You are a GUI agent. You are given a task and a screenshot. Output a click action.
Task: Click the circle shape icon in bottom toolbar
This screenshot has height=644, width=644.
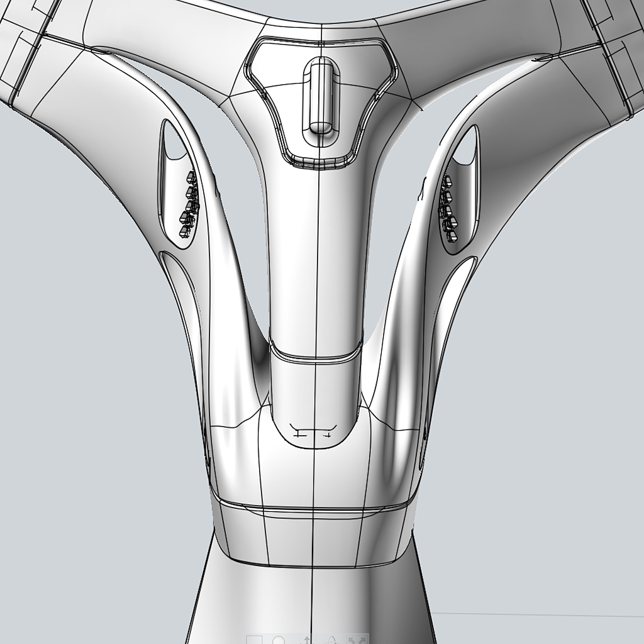click(x=279, y=640)
